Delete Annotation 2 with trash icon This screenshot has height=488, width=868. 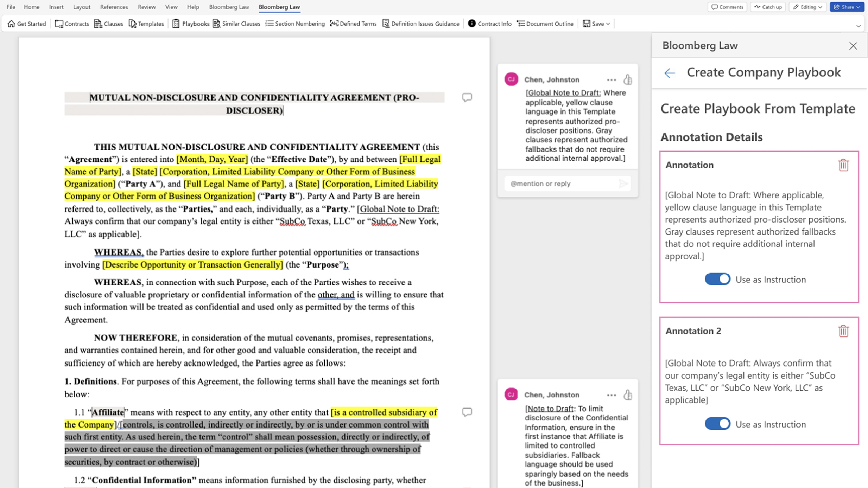click(843, 331)
